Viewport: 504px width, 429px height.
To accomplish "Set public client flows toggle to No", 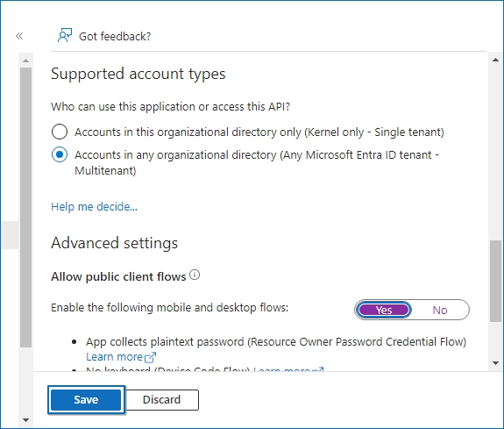I will click(x=440, y=310).
